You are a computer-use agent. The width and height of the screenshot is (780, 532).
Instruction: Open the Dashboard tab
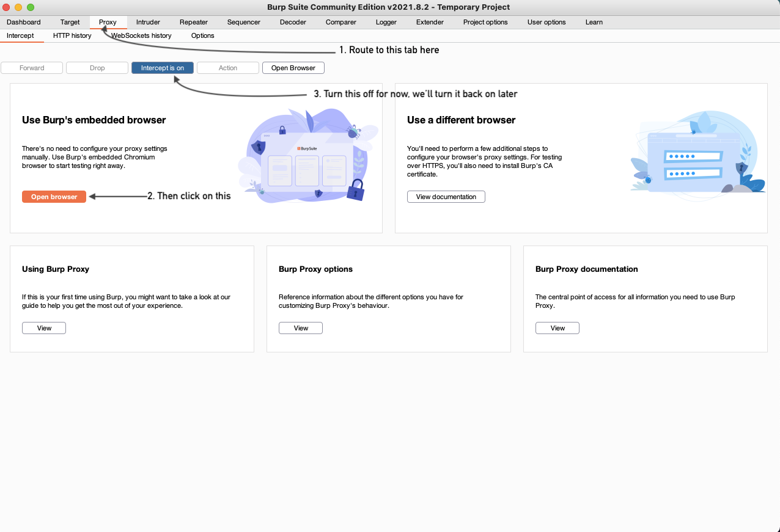(24, 22)
